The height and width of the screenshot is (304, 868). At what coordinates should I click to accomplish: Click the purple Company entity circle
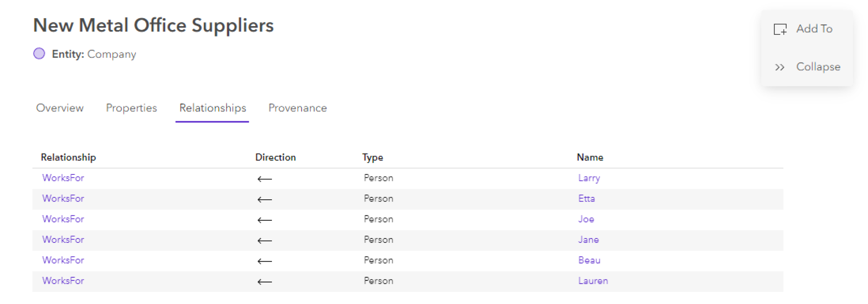click(39, 54)
